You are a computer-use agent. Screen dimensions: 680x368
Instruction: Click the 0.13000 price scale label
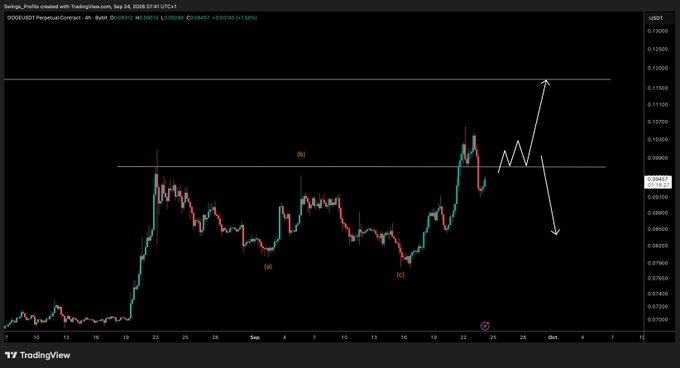(x=657, y=31)
